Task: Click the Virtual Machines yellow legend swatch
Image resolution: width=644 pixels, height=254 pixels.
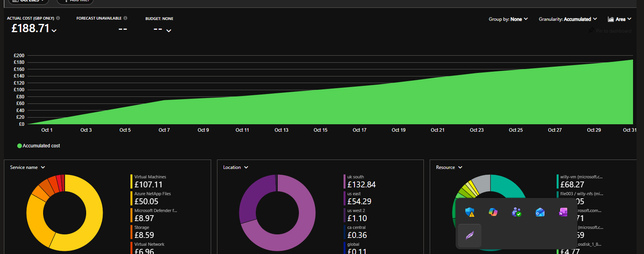Action: point(132,181)
